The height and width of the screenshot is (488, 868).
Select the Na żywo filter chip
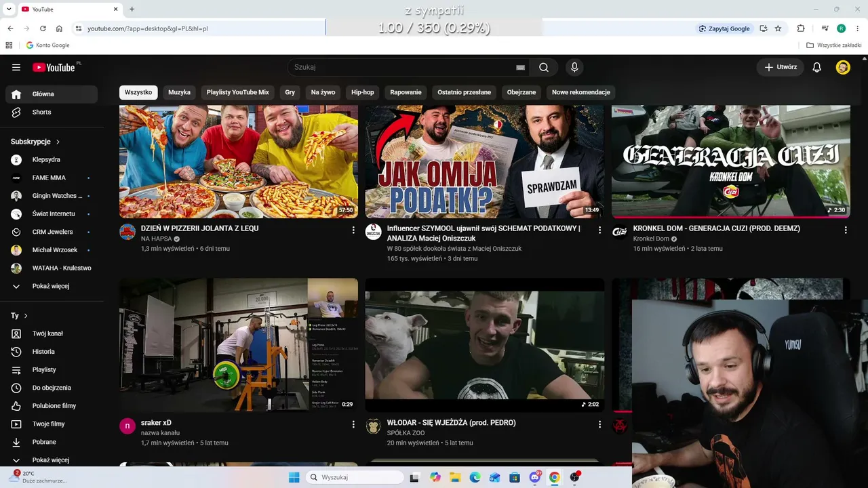click(323, 92)
